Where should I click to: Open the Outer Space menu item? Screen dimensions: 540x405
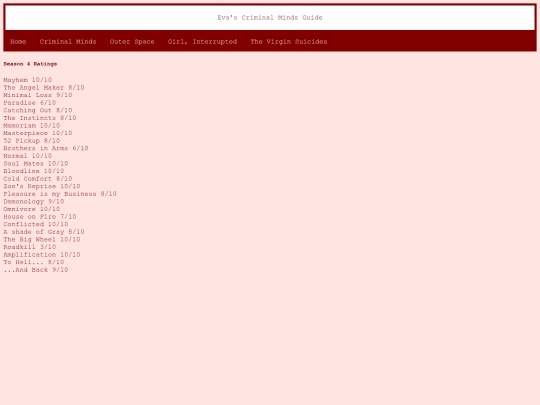click(132, 42)
